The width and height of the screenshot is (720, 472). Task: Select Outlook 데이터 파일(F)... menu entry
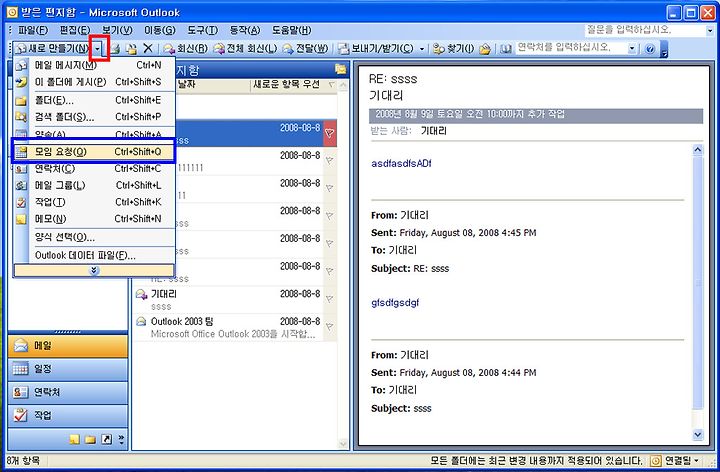tap(94, 255)
